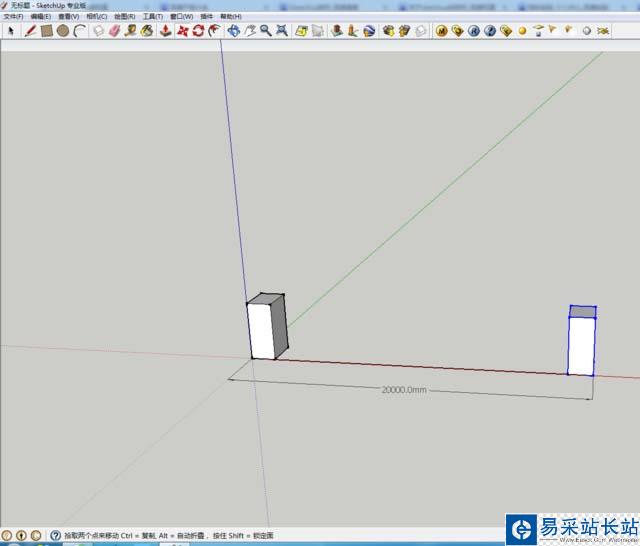Choose the Select arrow tool
Viewport: 640px width, 546px height.
10,30
